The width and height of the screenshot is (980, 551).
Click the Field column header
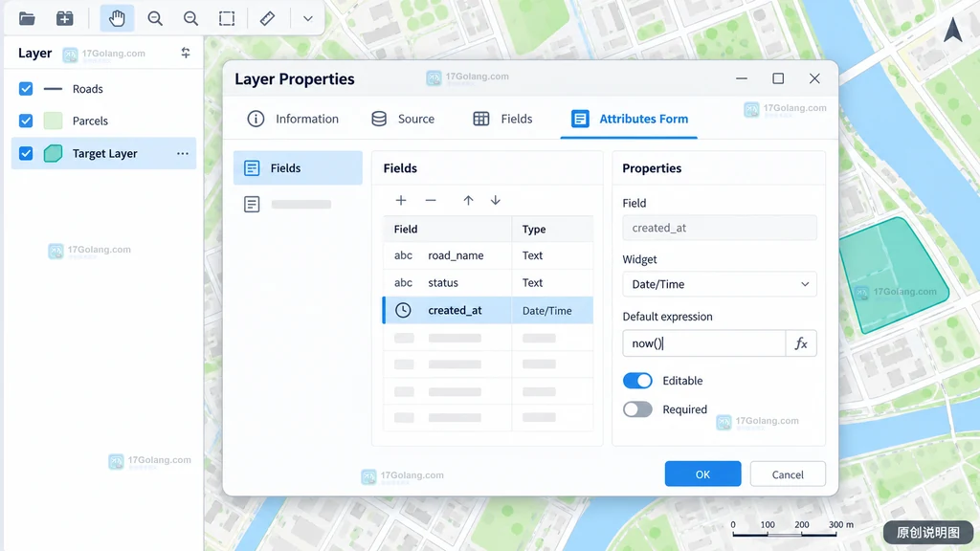448,229
